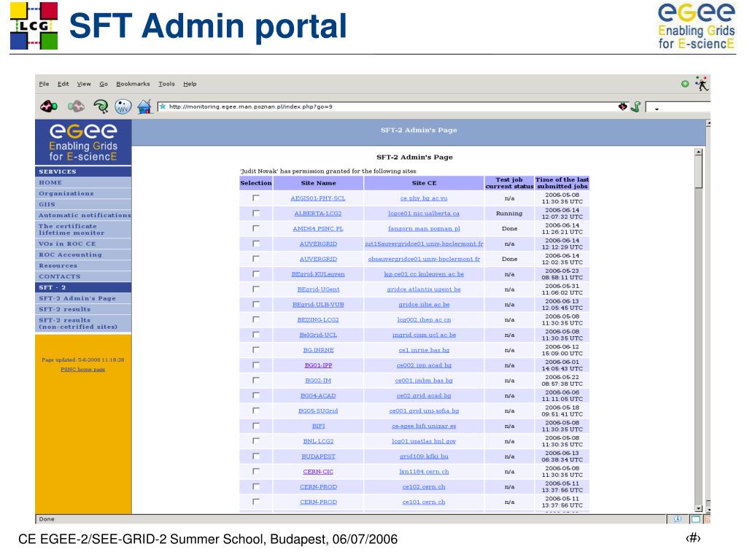The image size is (747, 560).
Task: Open the Bookmarks menu
Action: click(133, 84)
